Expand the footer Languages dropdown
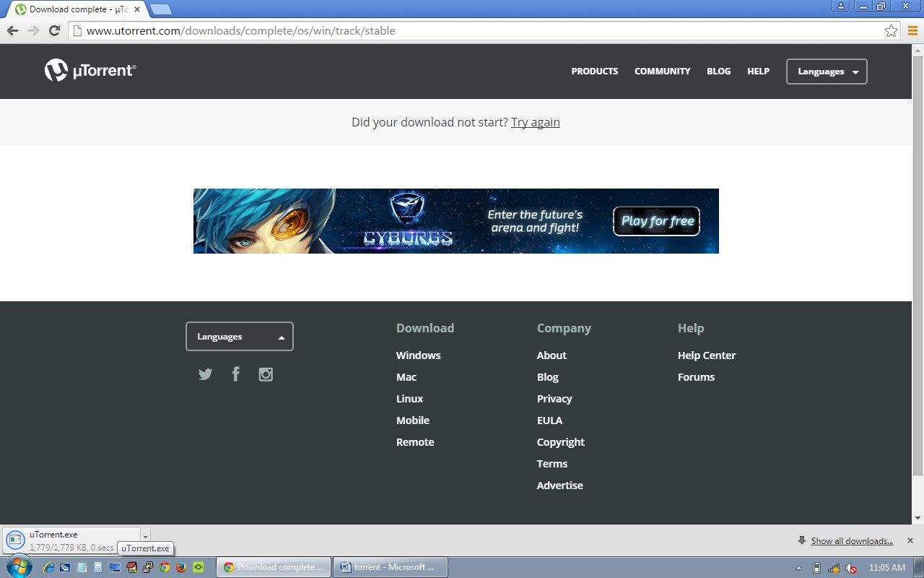 [240, 337]
